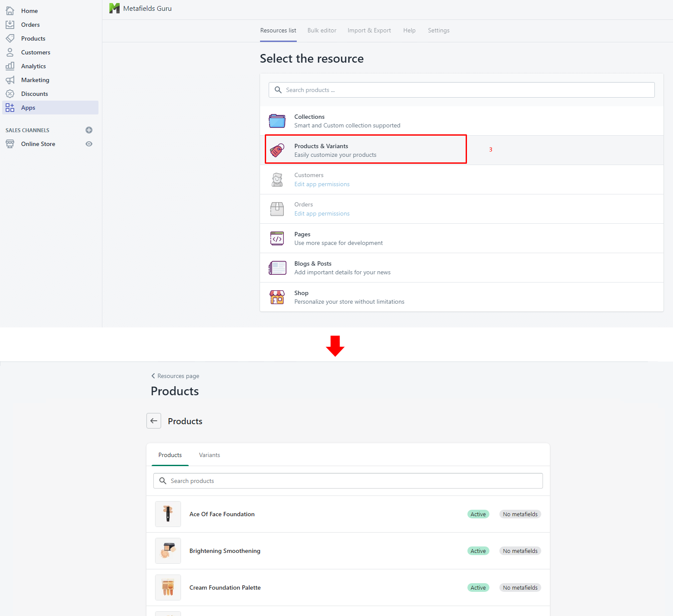Image resolution: width=673 pixels, height=616 pixels.
Task: Open Brightening Smoothening product
Action: pos(225,551)
